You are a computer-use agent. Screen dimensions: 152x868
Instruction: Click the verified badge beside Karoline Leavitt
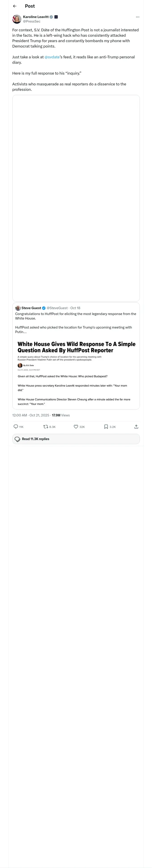click(x=51, y=17)
